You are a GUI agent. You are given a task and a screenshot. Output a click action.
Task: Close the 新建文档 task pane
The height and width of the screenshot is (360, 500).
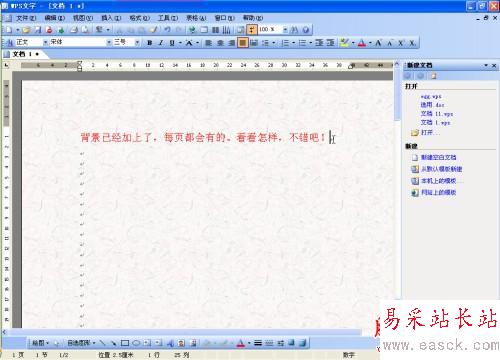pos(494,66)
